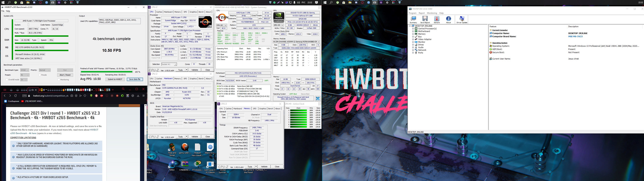
Task: Open HWBOT x265 File menu
Action: coord(3,11)
